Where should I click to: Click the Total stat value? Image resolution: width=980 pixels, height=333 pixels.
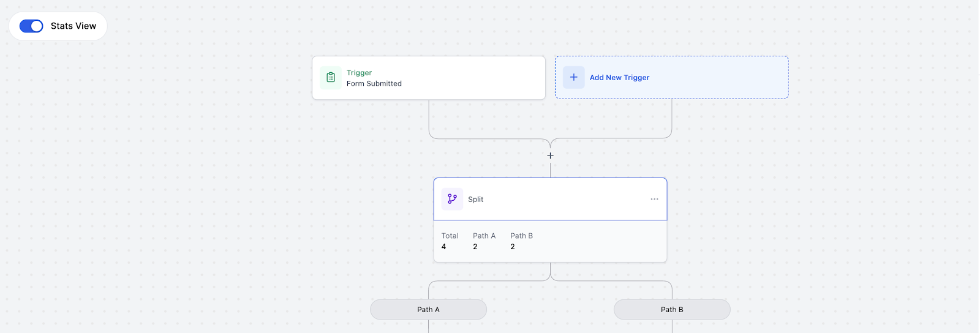pyautogui.click(x=444, y=247)
